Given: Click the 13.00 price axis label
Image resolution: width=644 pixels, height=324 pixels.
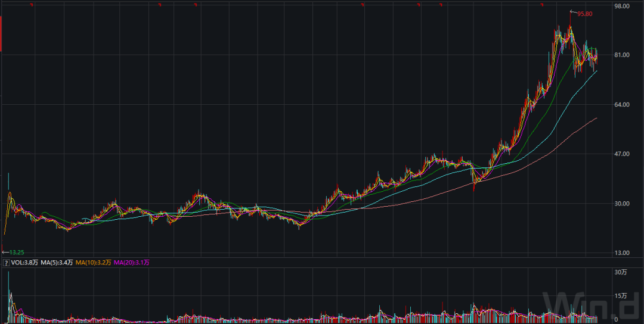Looking at the screenshot, I should (622, 253).
